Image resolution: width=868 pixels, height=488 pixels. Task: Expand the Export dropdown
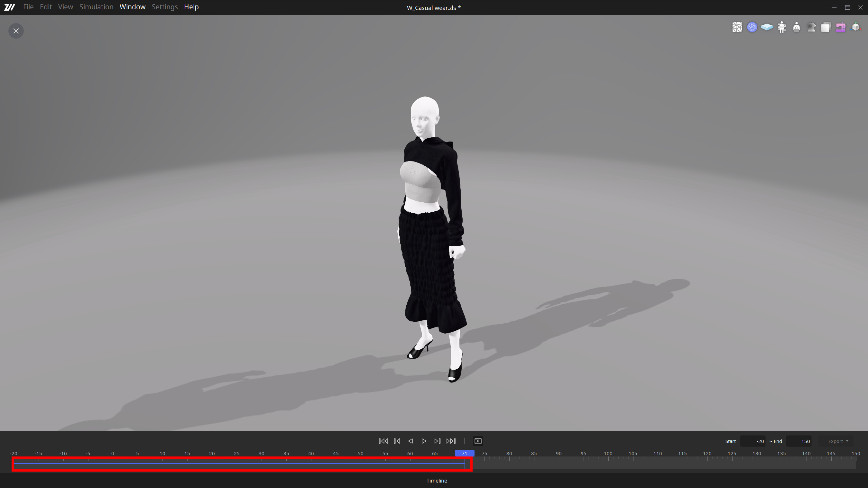[838, 441]
